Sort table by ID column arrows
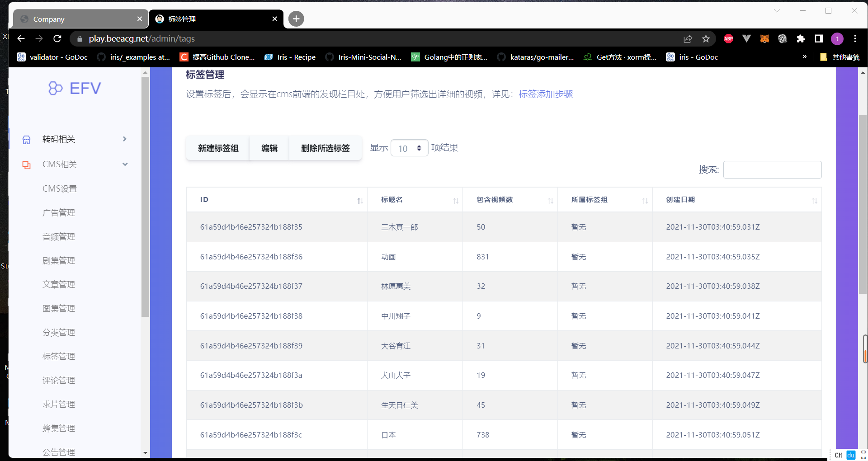The height and width of the screenshot is (461, 868). click(360, 201)
